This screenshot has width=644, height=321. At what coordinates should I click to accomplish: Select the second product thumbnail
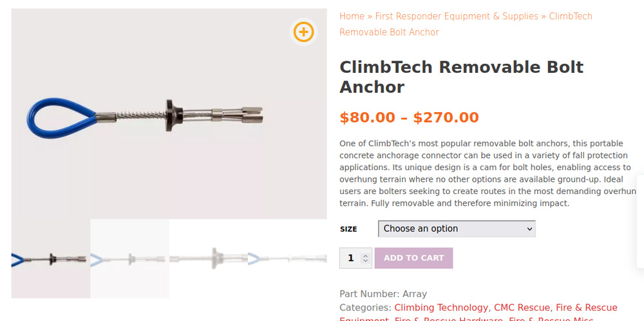pyautogui.click(x=129, y=258)
